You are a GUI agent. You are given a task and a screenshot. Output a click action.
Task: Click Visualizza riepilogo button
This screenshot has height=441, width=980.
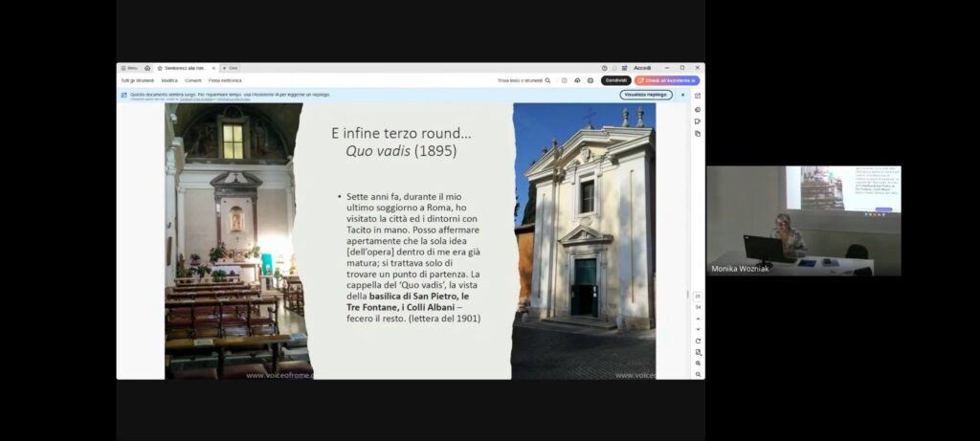[646, 95]
